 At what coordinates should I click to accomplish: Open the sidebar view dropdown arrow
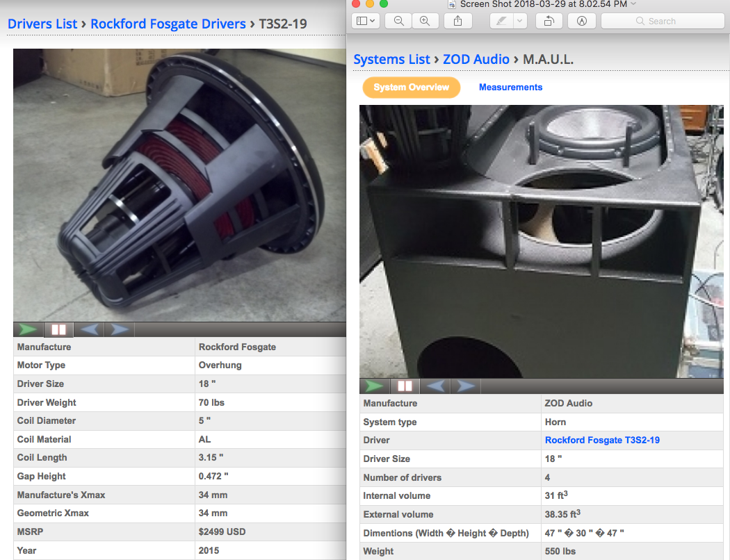coord(373,21)
